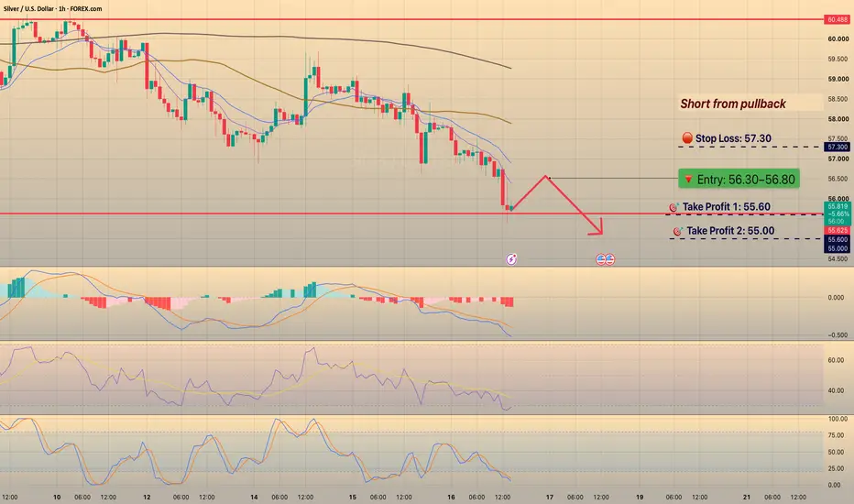Click the dark 57.300 price tag
Screen dimensions: 854x504
838,148
